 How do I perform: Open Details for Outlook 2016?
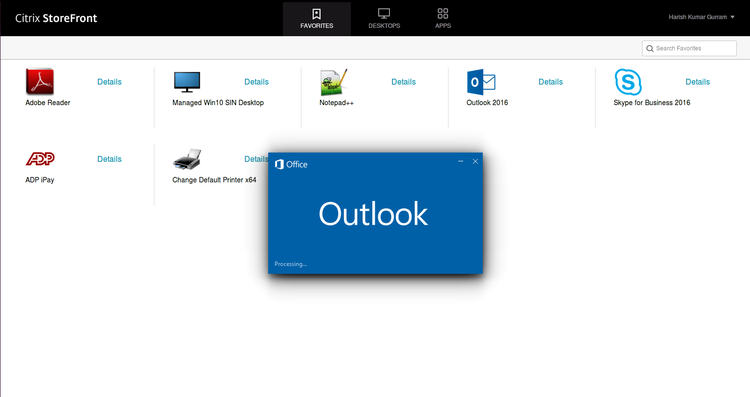551,82
